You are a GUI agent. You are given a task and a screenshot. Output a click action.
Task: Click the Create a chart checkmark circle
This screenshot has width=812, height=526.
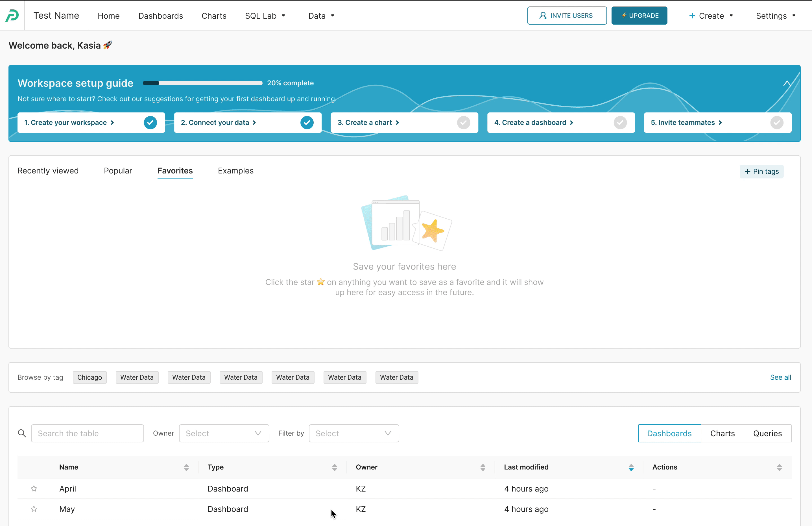(x=463, y=123)
